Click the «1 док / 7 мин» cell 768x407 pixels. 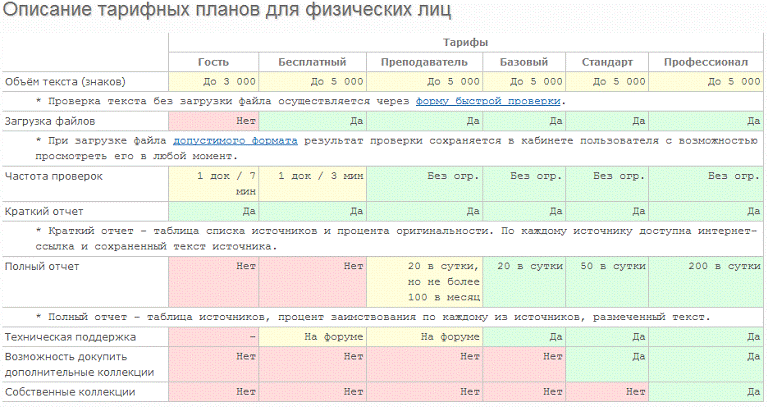213,184
